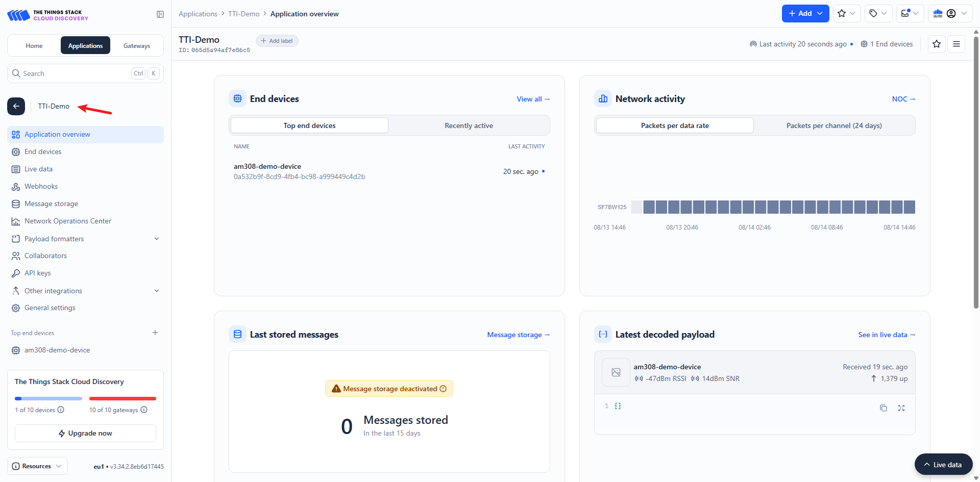Open End devices in sidebar

coord(85,152)
